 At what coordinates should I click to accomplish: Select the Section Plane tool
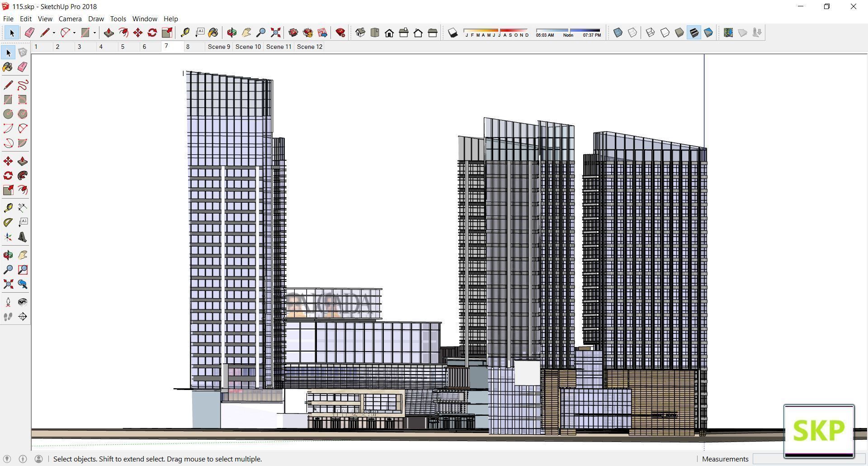23,316
